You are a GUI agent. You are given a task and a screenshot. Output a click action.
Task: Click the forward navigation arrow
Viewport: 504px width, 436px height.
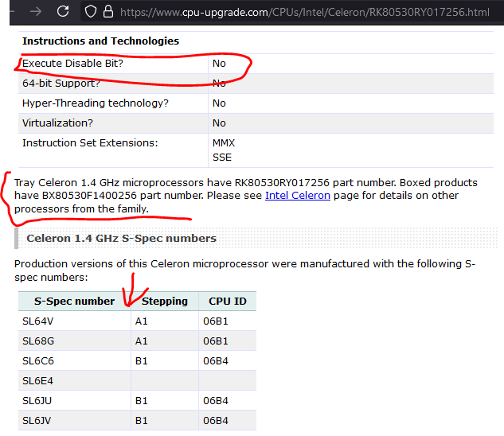(x=36, y=12)
